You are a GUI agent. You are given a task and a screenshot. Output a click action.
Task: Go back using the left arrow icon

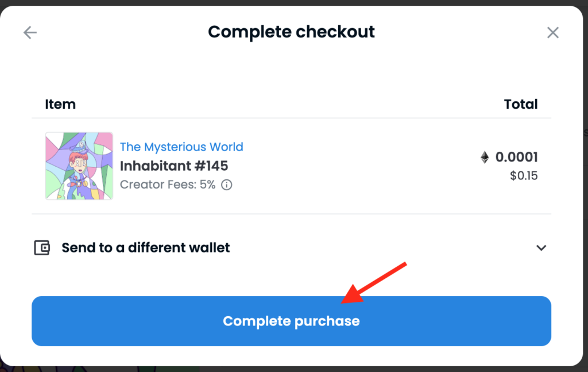point(30,33)
